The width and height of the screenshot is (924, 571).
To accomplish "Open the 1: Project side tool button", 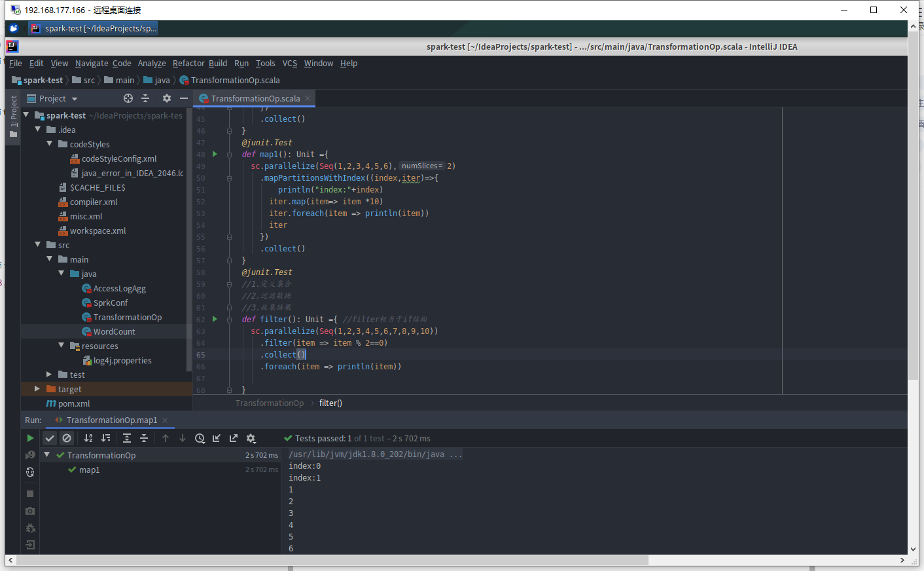I will 13,117.
